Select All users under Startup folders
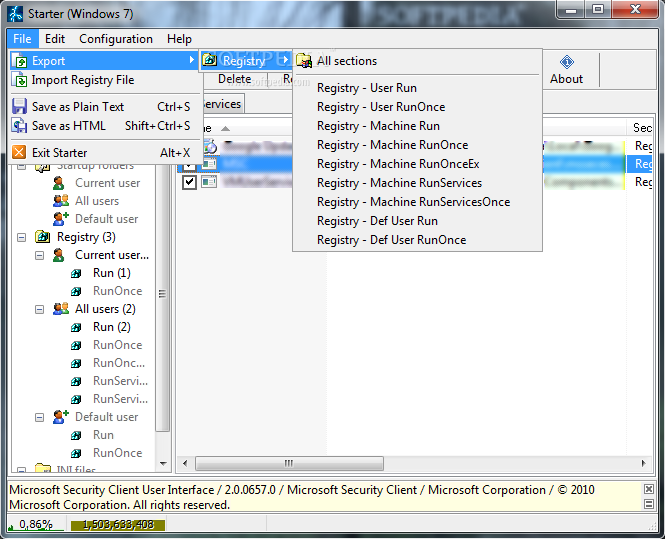665x539 pixels. click(97, 201)
